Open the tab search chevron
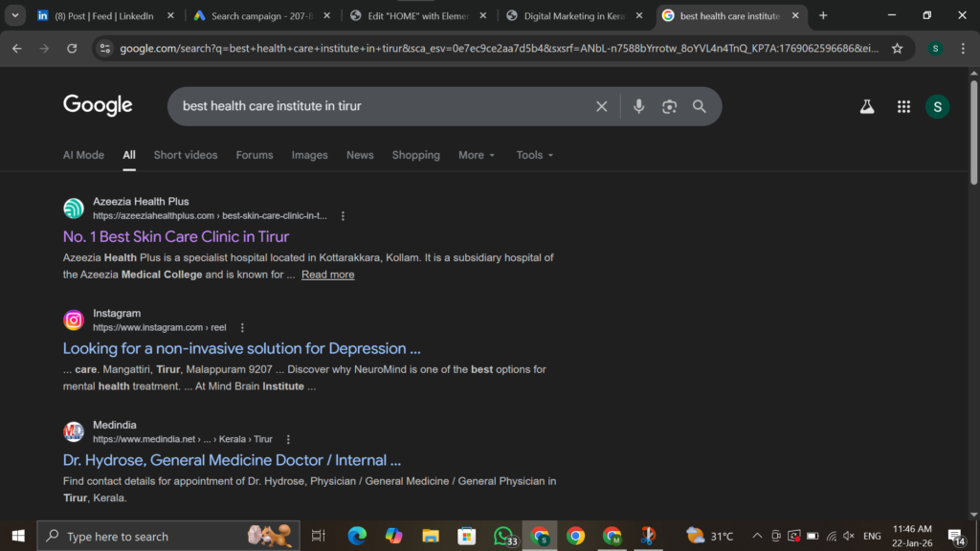The height and width of the screenshot is (551, 980). point(14,15)
